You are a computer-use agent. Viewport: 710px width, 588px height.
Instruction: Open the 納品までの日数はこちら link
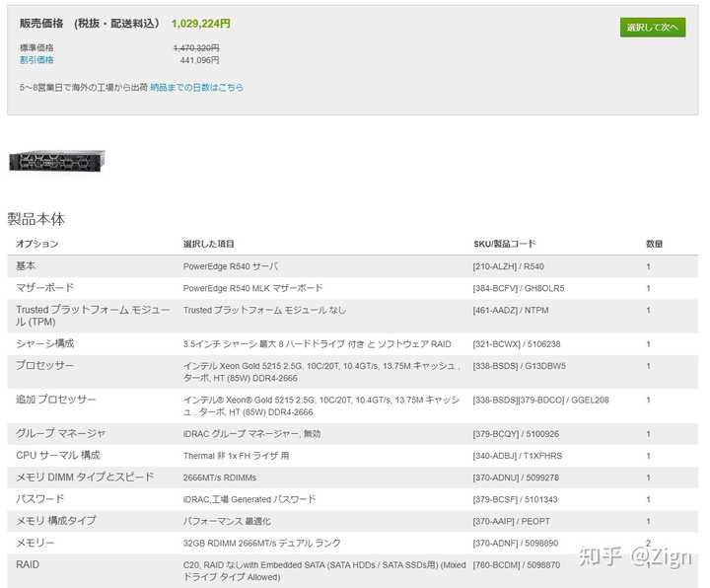(x=196, y=87)
